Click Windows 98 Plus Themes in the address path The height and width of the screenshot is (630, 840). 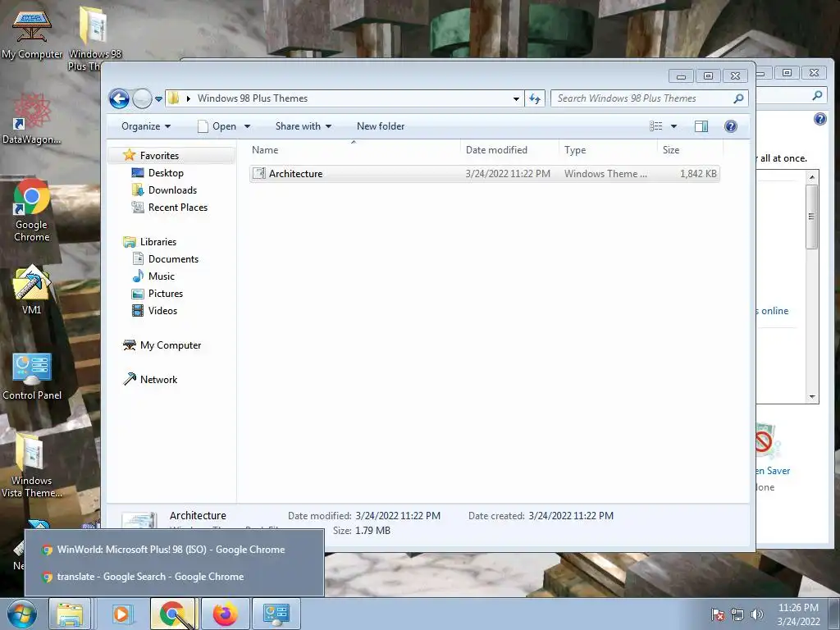pos(253,98)
